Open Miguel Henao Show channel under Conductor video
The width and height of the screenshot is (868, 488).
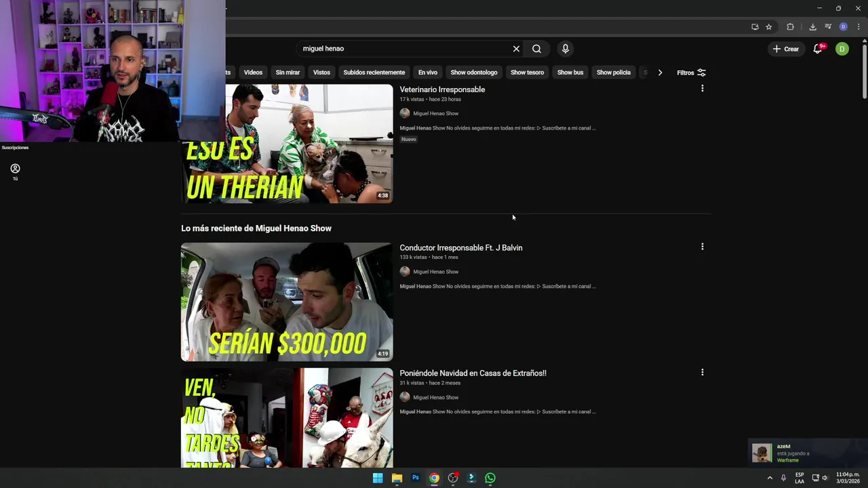coord(435,272)
